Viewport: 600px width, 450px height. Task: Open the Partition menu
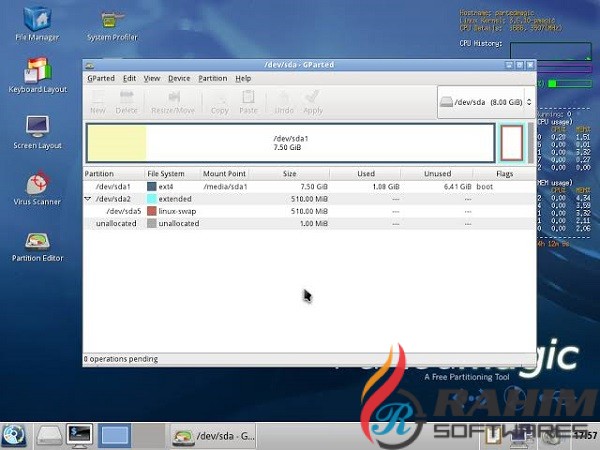pos(213,78)
